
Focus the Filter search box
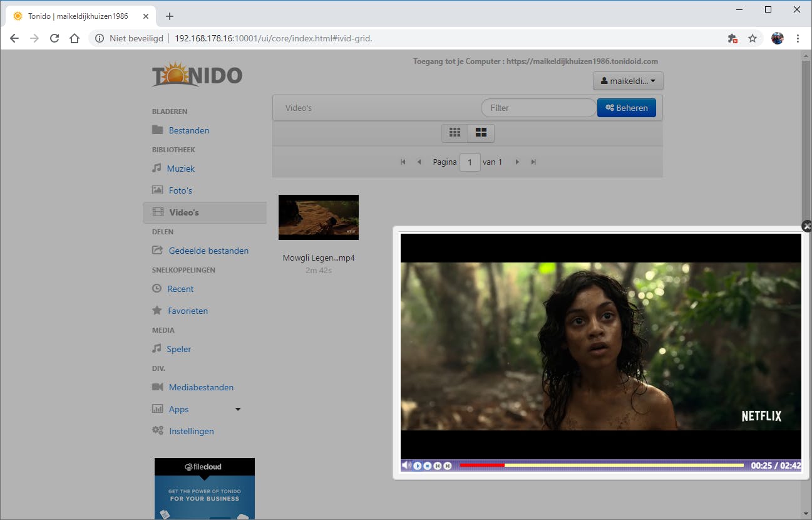point(538,108)
